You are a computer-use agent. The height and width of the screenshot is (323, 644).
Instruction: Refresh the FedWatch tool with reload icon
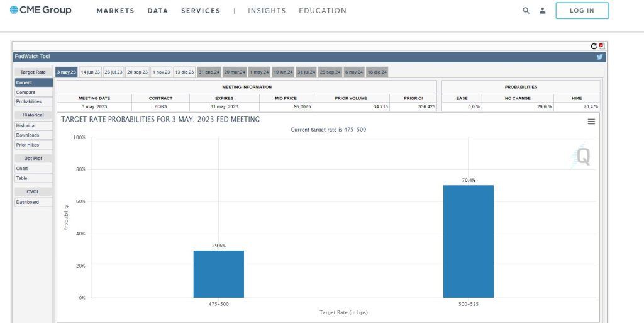click(x=594, y=47)
